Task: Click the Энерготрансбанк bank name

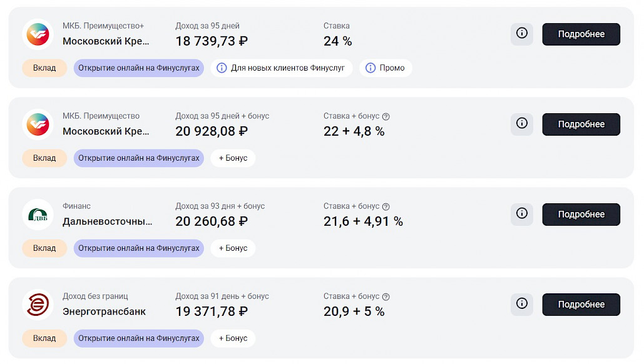Action: tap(104, 311)
